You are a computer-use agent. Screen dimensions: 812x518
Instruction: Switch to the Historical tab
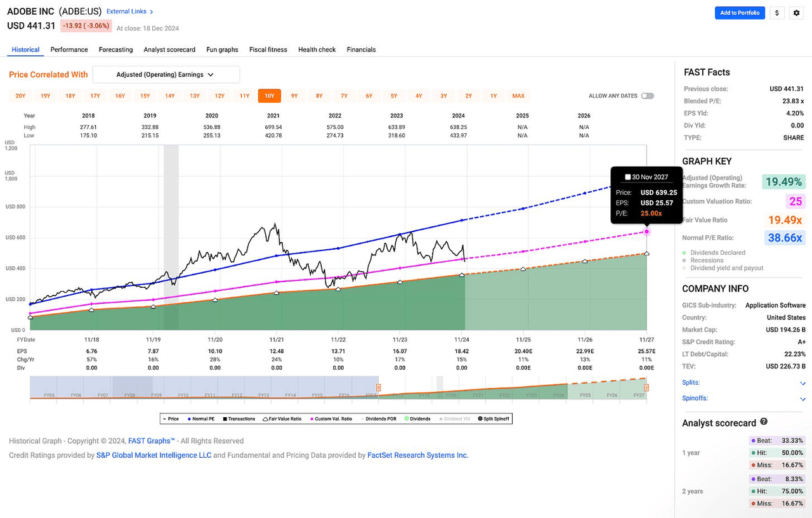click(25, 49)
